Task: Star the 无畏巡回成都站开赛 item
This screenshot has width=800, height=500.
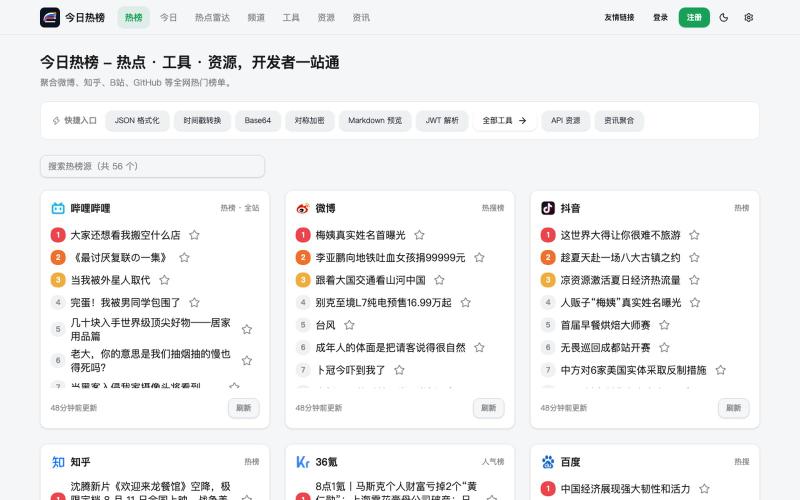Action: 664,347
